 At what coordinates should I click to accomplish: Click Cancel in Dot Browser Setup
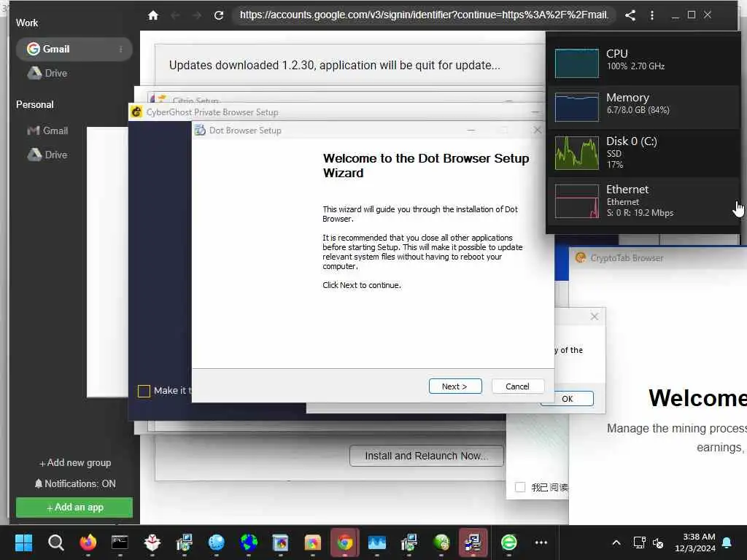[517, 386]
